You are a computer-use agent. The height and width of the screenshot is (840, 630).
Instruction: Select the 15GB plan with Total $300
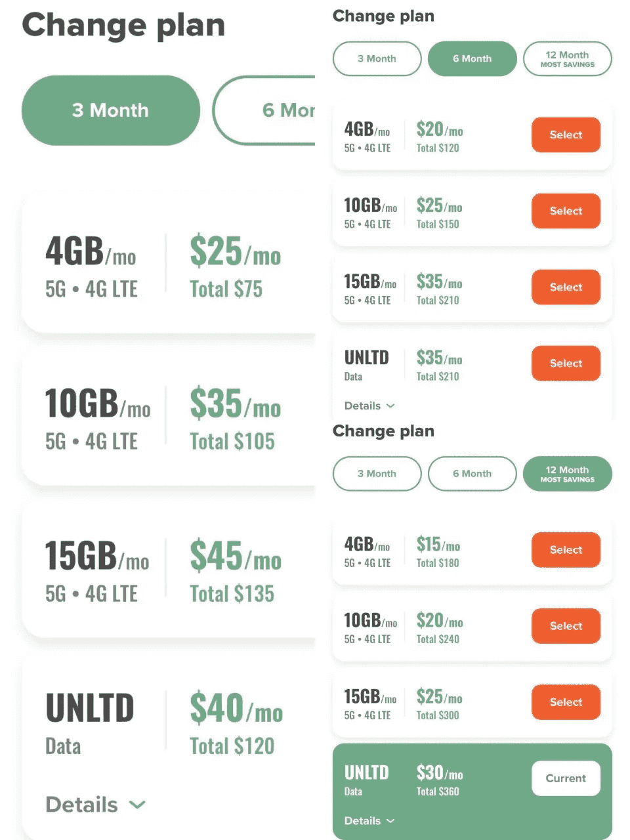click(x=566, y=702)
